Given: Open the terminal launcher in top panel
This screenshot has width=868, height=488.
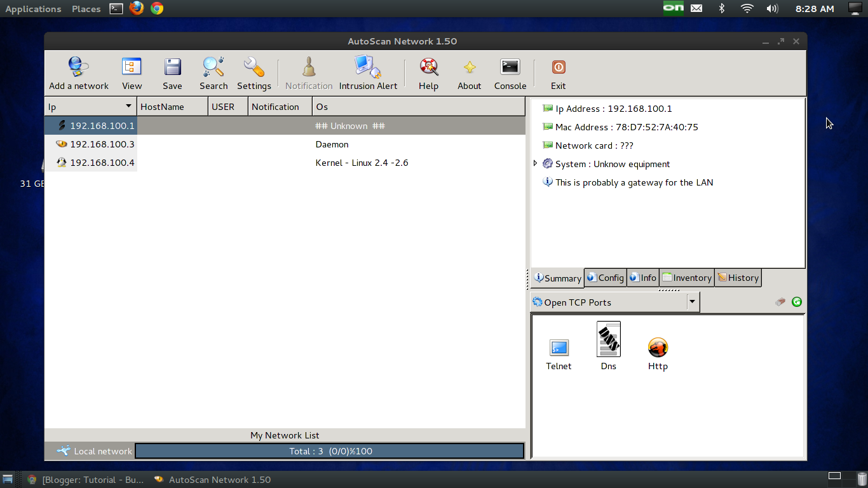Looking at the screenshot, I should pos(116,8).
